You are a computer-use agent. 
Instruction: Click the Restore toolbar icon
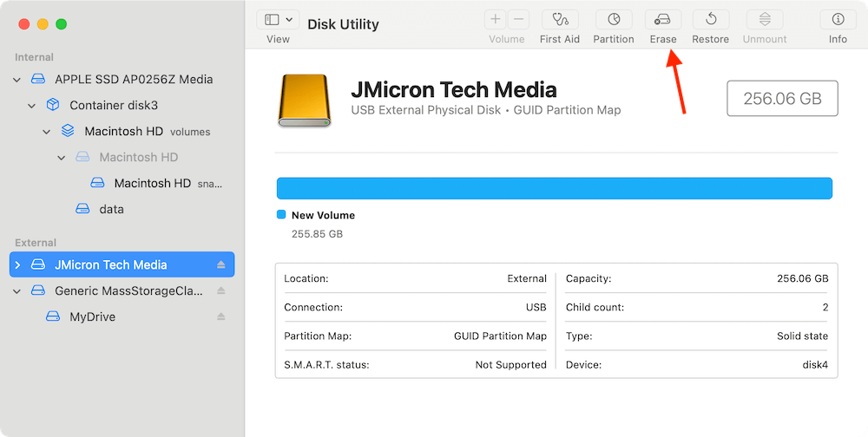click(710, 19)
